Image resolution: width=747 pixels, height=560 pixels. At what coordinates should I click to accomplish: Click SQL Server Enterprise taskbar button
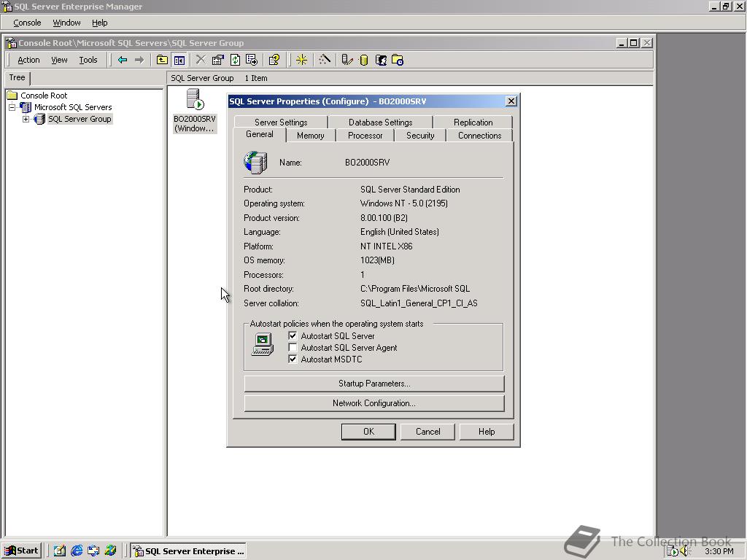(x=189, y=551)
